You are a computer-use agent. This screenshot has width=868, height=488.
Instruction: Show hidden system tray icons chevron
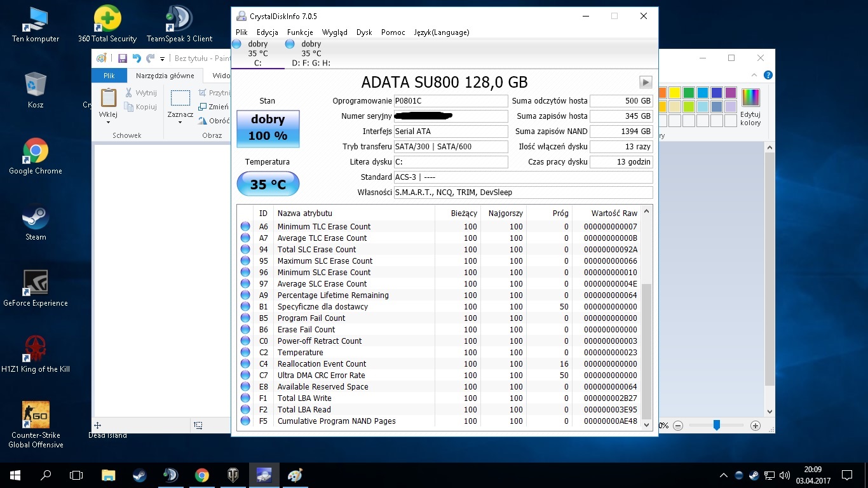[x=724, y=475]
